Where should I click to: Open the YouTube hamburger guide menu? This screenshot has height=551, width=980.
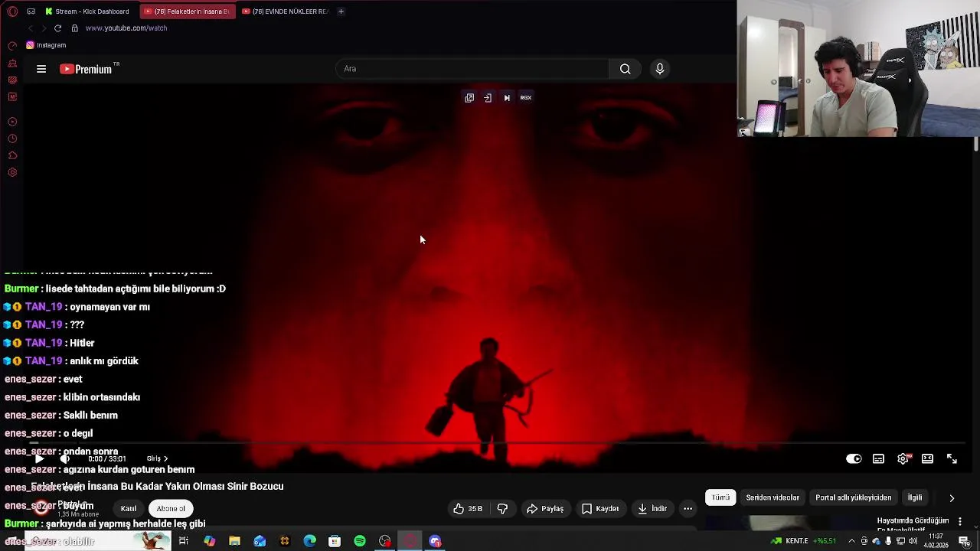pos(41,69)
